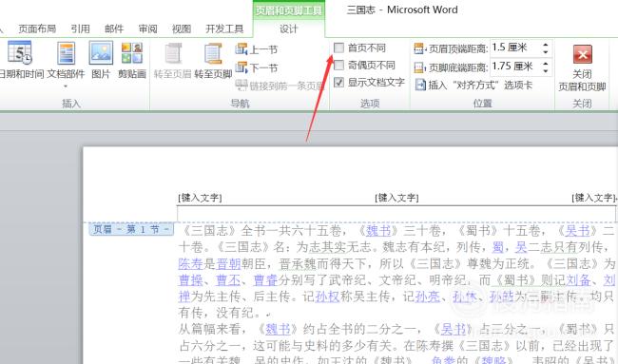Viewport: 618px width, 364px height.
Task: Uncheck the 显示文档文字 checkbox
Action: [x=338, y=82]
